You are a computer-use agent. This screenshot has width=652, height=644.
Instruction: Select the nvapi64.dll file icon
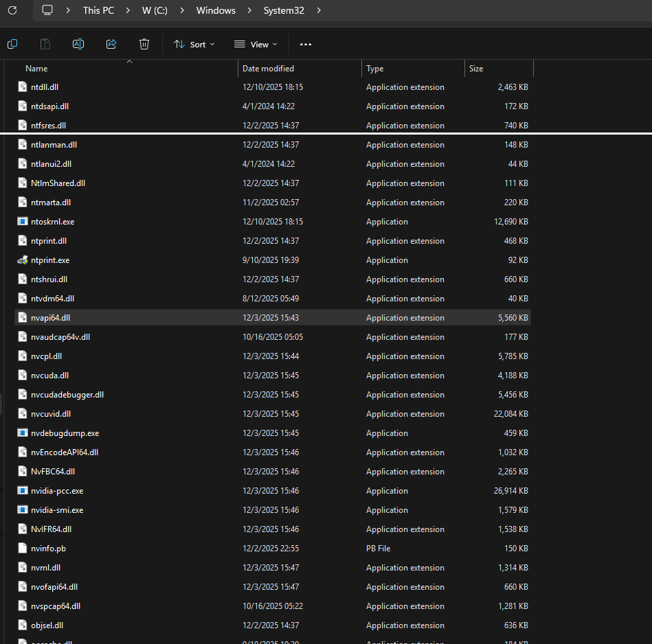(23, 318)
